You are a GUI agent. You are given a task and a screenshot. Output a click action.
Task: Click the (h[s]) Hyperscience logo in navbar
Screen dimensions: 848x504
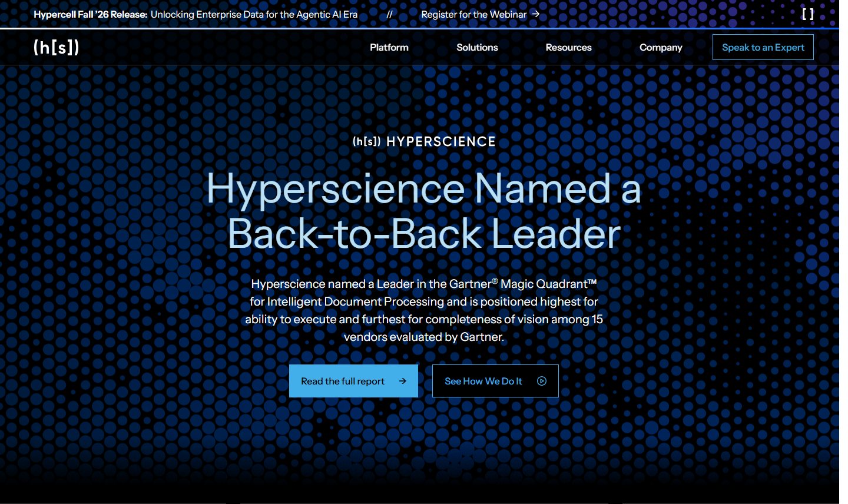tap(57, 47)
